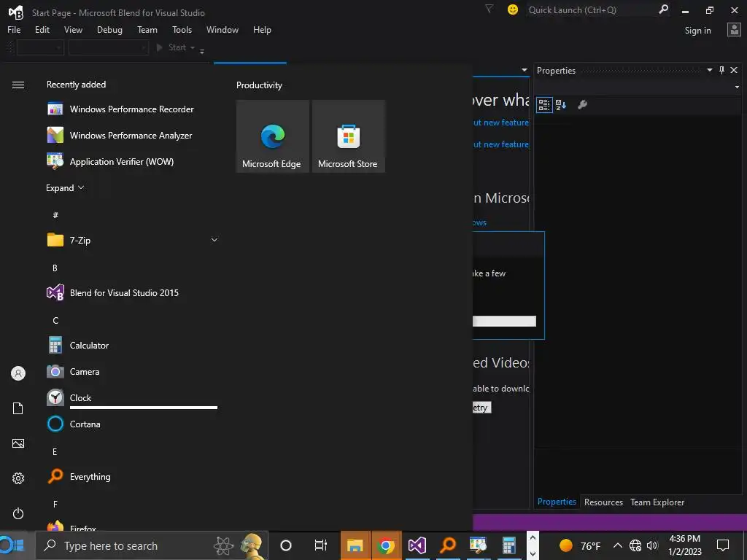Open Documents from Start sidebar
The width and height of the screenshot is (747, 560).
click(18, 408)
